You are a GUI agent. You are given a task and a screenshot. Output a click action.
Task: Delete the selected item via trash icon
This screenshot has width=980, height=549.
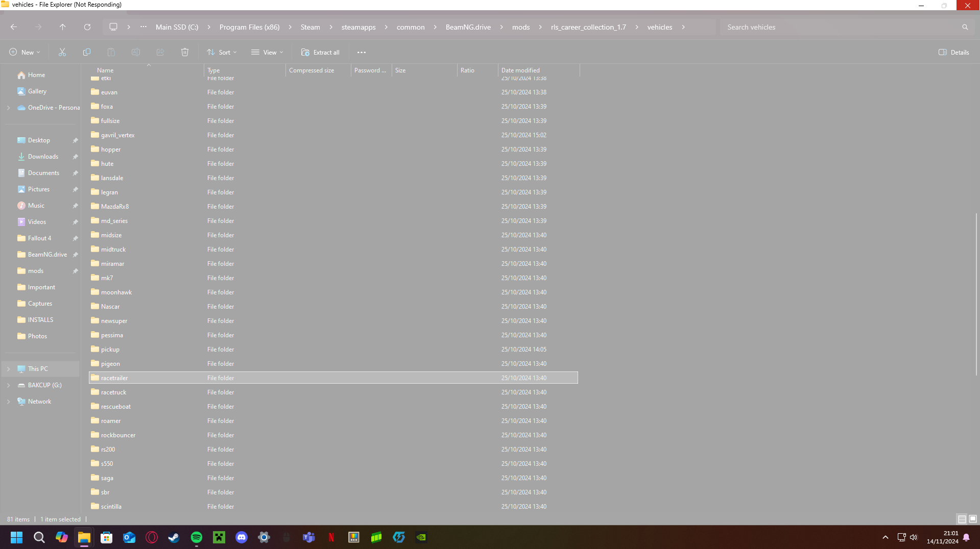185,52
